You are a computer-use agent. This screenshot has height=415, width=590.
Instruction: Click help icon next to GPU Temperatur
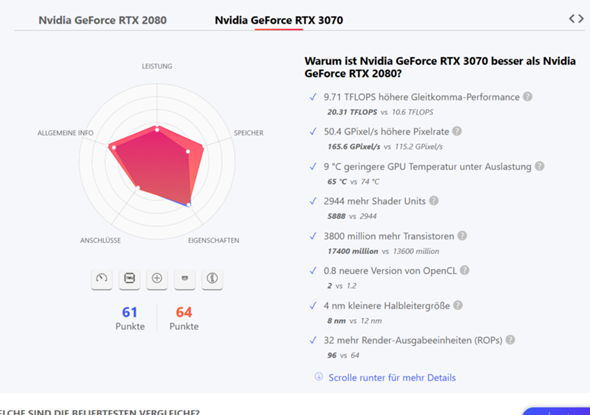tap(540, 166)
